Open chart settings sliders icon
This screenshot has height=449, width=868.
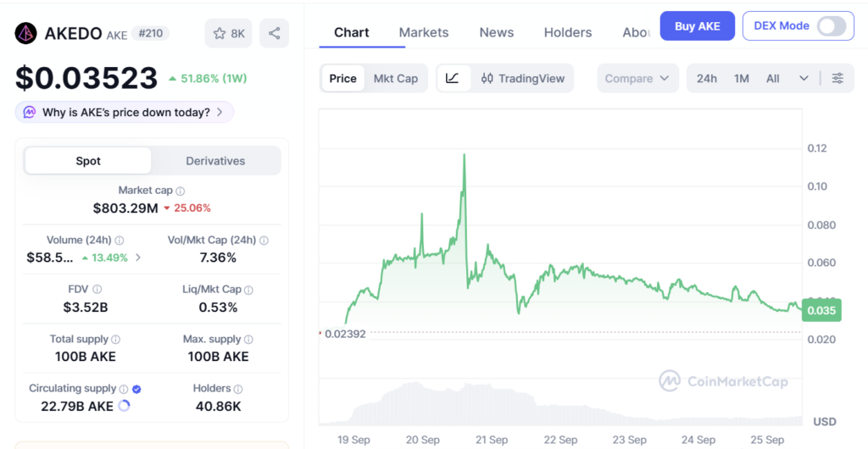click(x=837, y=79)
